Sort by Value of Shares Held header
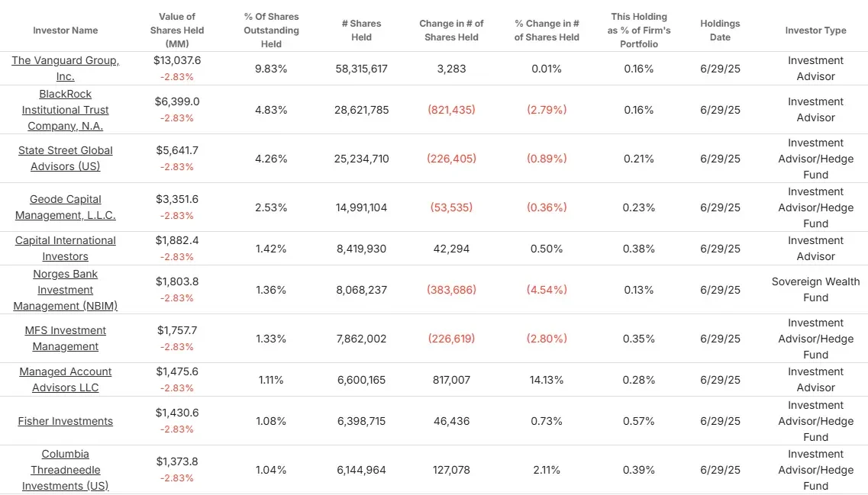 (x=177, y=31)
